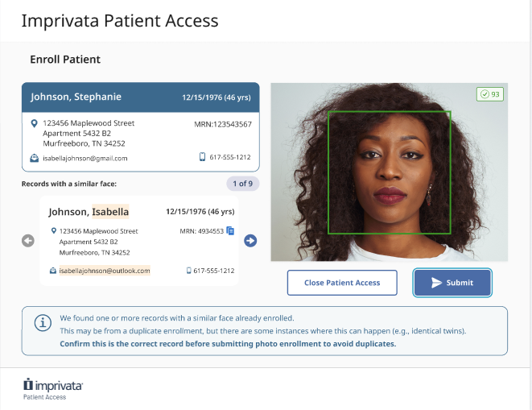Screen dimensions: 532x410
Task: Copy the MRN 4934553 using copy icon
Action: point(230,230)
